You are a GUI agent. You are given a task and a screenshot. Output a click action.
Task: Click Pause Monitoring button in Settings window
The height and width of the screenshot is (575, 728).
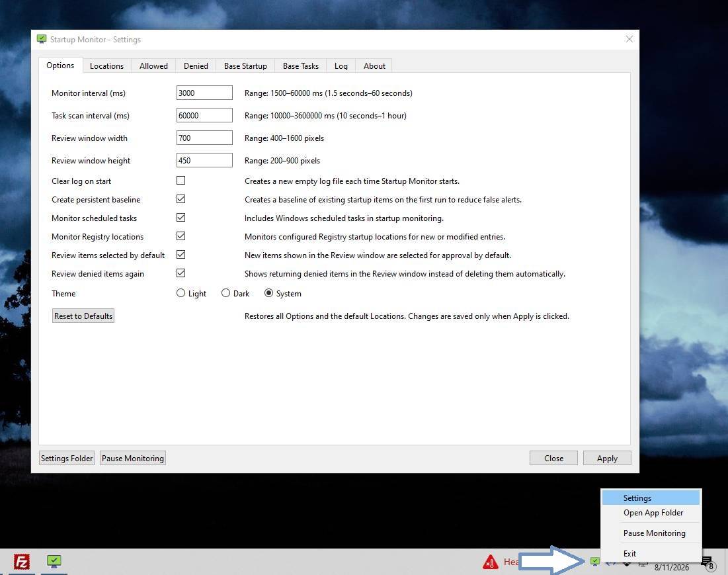[x=133, y=459]
